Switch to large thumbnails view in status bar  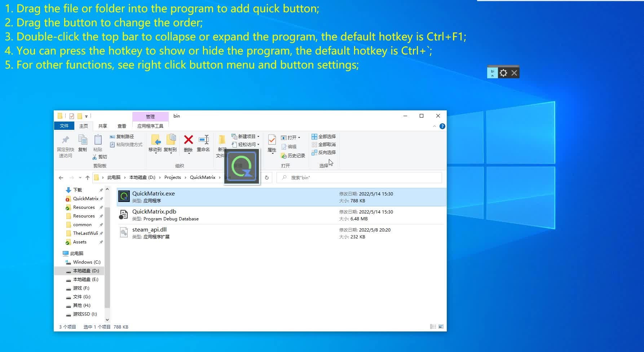point(441,327)
